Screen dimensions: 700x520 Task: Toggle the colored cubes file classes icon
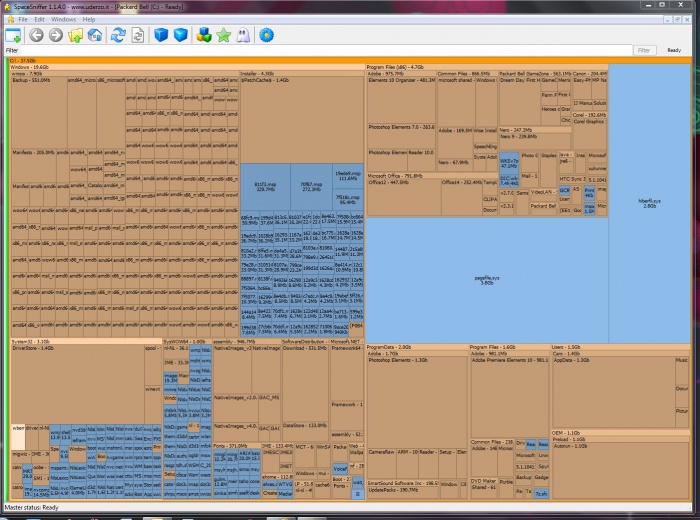click(204, 35)
